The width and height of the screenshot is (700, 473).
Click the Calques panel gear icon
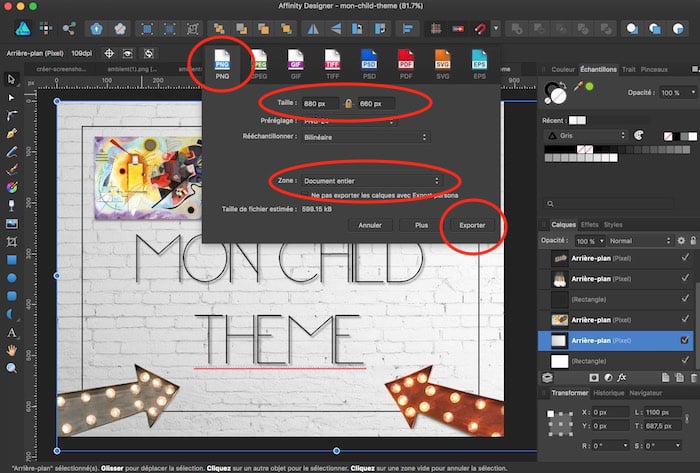681,241
